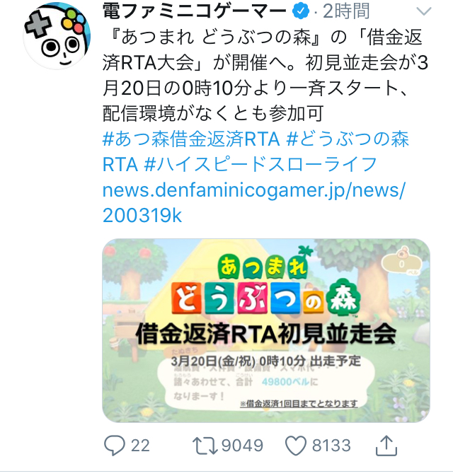Open hashtag #あつ森借金返済RTA

point(191,139)
